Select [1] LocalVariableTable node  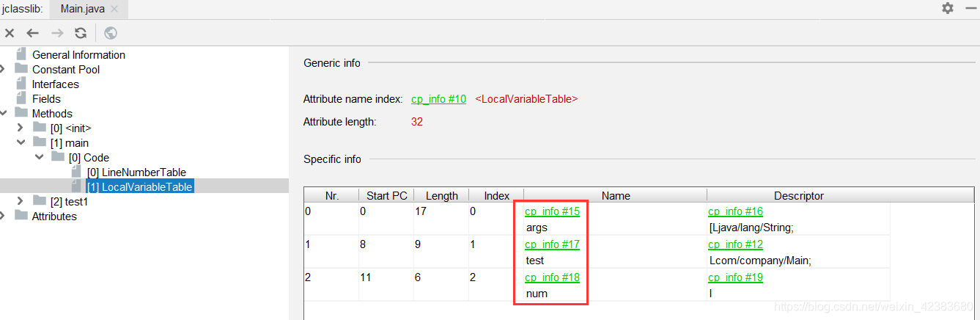139,187
